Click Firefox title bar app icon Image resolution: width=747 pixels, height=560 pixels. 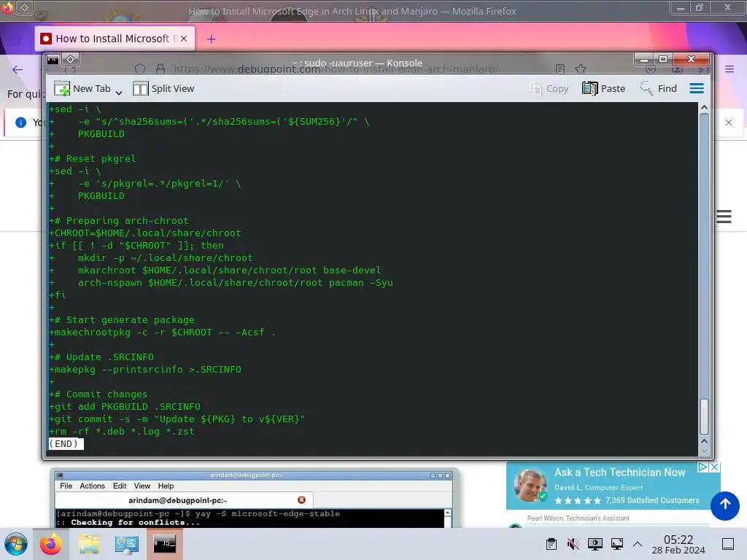pos(7,8)
